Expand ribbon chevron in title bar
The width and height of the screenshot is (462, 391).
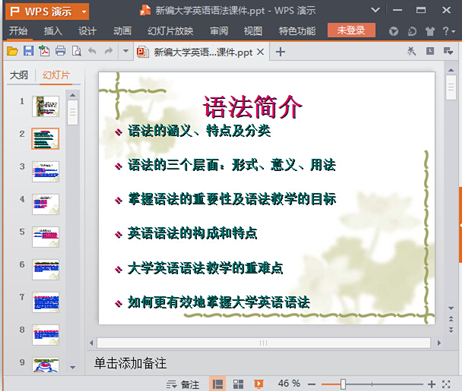click(376, 10)
